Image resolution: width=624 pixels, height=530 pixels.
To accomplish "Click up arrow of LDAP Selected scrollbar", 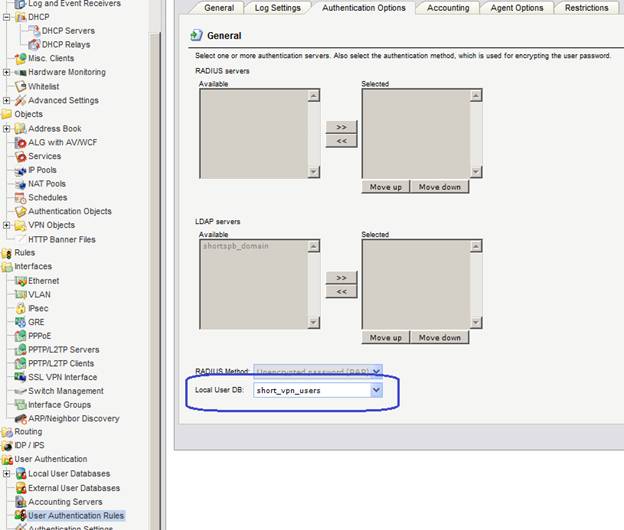I will [x=476, y=247].
